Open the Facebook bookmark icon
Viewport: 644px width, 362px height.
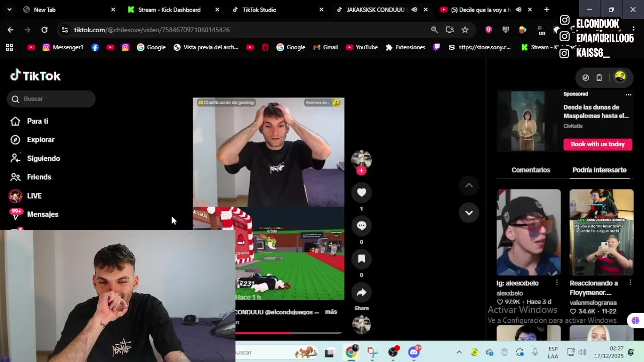click(x=95, y=47)
